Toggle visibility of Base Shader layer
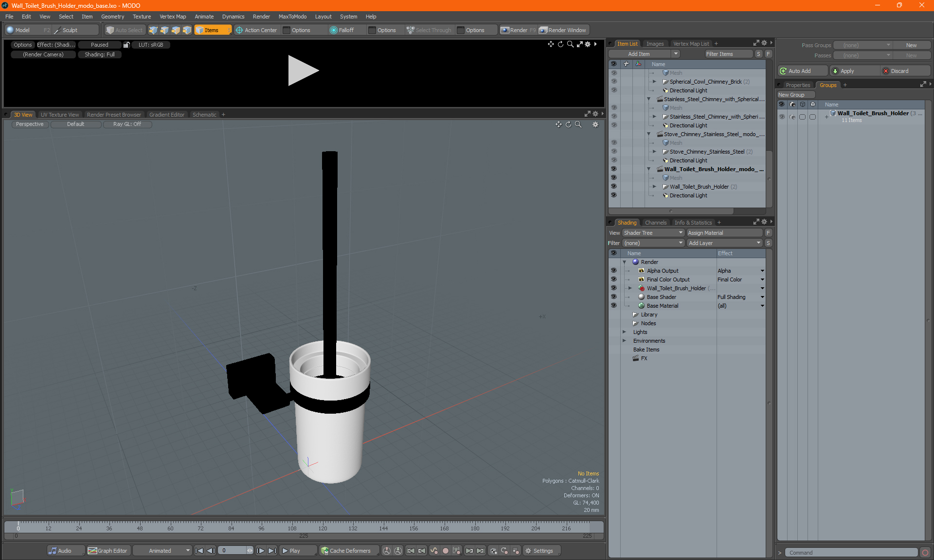The image size is (934, 560). pyautogui.click(x=613, y=297)
